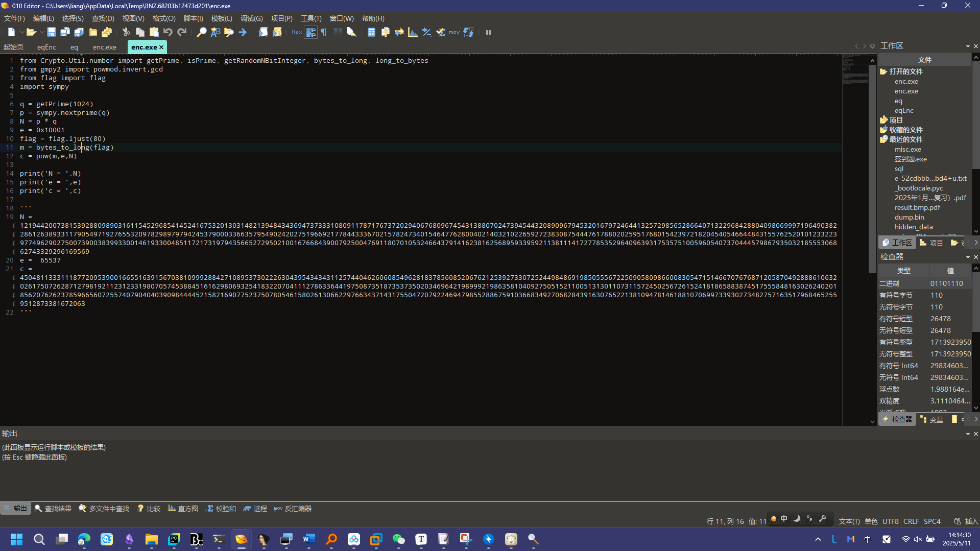Click the Run Template icon
Image resolution: width=980 pixels, height=551 pixels.
pyautogui.click(x=277, y=32)
